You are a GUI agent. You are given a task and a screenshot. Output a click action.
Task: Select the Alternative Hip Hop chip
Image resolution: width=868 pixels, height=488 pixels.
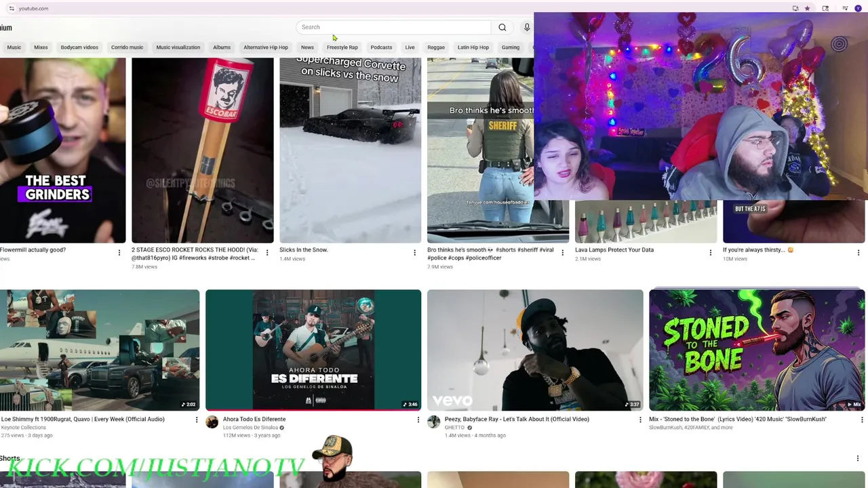click(266, 47)
